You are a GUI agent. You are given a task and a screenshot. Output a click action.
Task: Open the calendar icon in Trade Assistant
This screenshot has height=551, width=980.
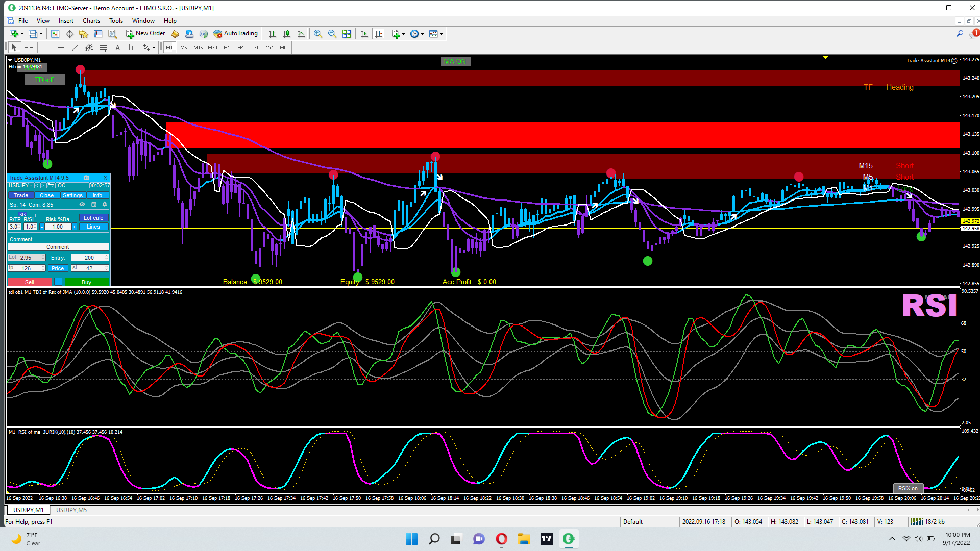point(93,204)
